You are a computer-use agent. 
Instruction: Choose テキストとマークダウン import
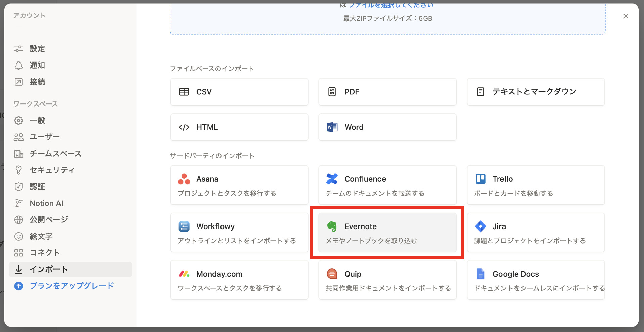point(535,92)
